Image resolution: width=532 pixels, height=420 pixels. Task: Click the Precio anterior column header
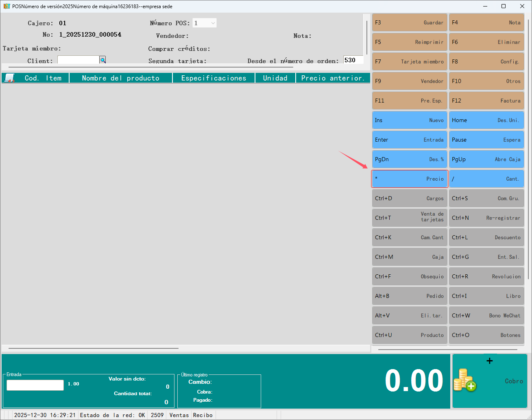332,78
